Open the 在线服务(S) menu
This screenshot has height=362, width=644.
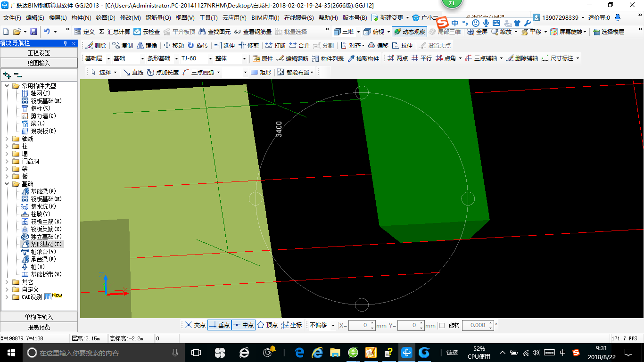tap(299, 18)
